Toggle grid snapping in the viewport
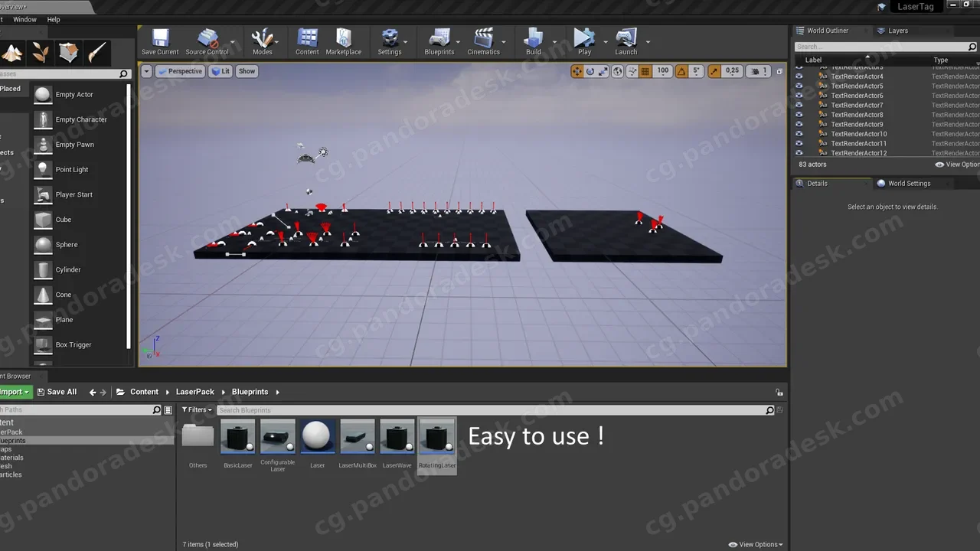Screen dimensions: 980x551 [x=645, y=71]
